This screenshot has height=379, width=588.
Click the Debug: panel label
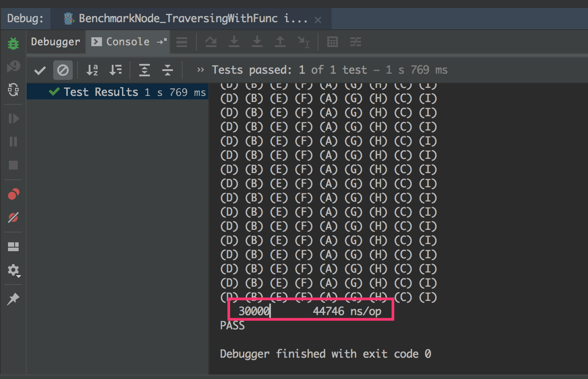(25, 19)
